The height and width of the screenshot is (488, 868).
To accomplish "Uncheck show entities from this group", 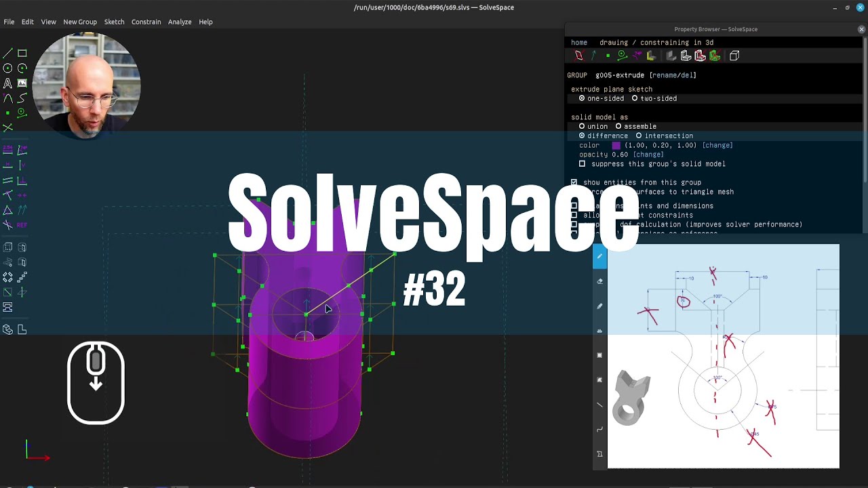I will tap(574, 182).
